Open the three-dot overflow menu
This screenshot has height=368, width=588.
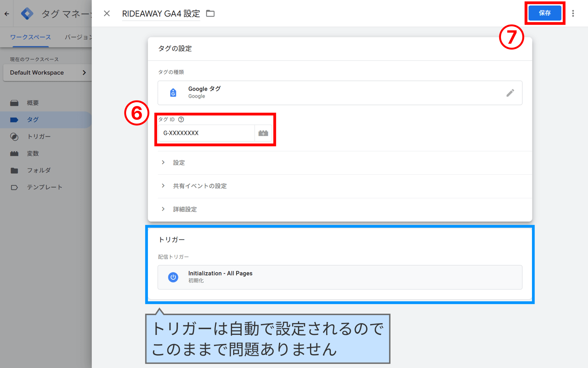coord(573,13)
